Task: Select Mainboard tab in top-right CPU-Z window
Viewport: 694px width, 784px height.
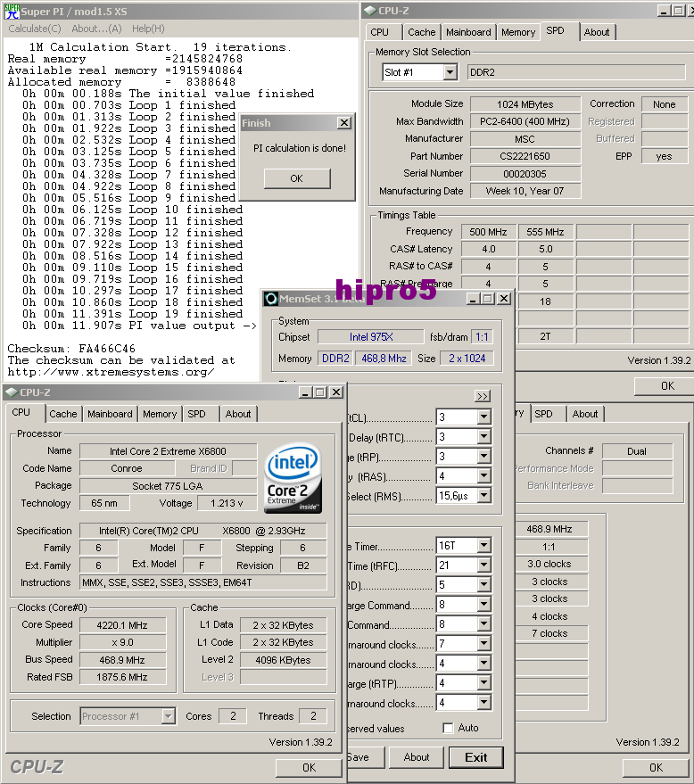Action: coord(468,32)
